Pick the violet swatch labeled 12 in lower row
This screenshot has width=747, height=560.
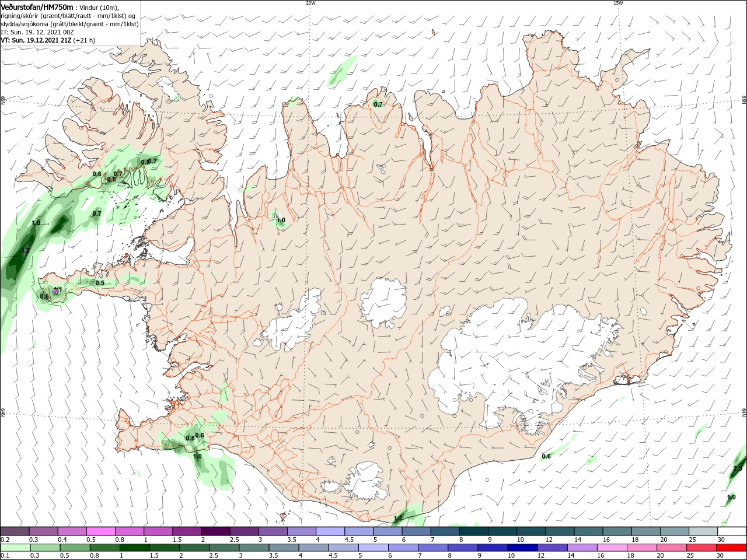(x=552, y=548)
